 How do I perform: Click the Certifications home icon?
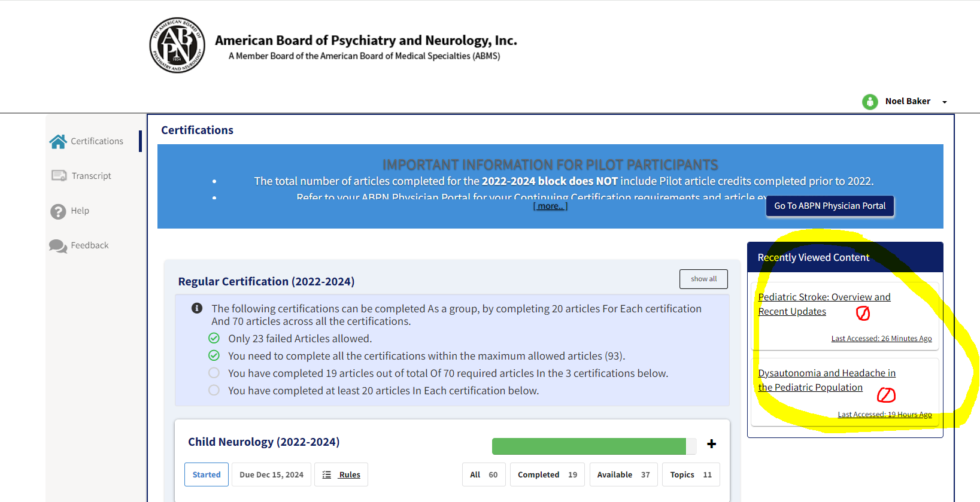tap(58, 141)
